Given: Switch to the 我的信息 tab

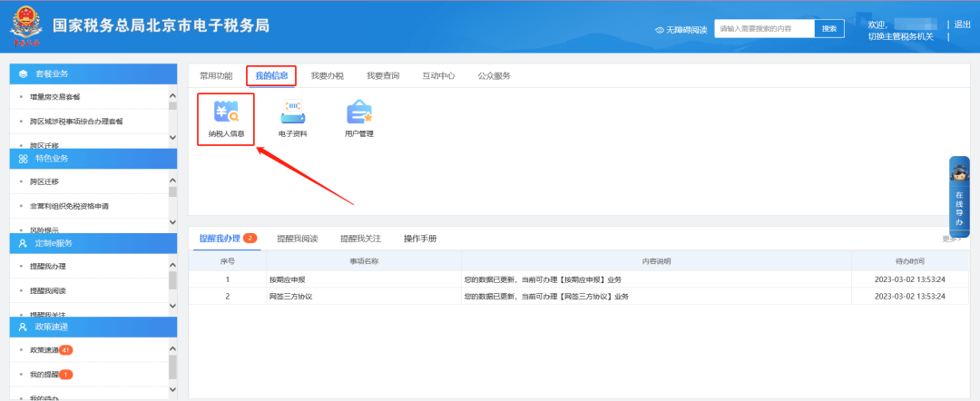Looking at the screenshot, I should coord(271,75).
